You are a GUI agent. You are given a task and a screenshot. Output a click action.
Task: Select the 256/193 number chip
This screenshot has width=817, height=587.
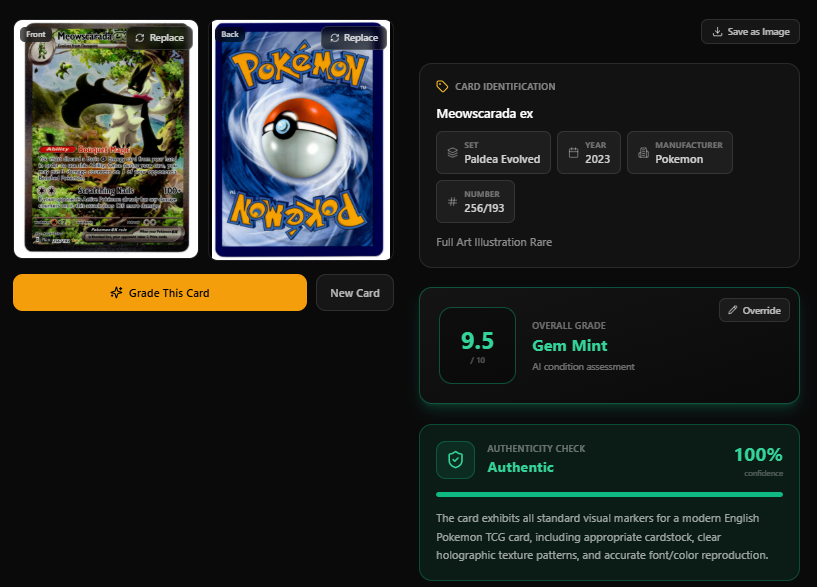click(x=475, y=202)
